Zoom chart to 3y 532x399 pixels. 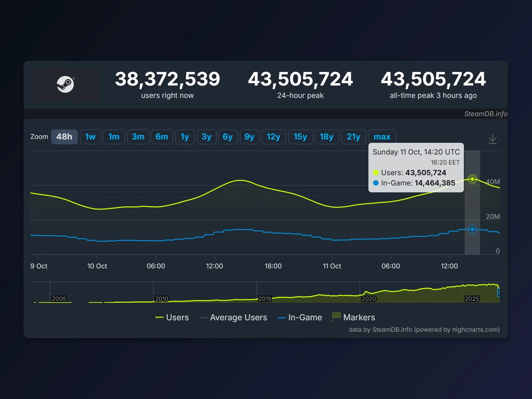coord(206,137)
